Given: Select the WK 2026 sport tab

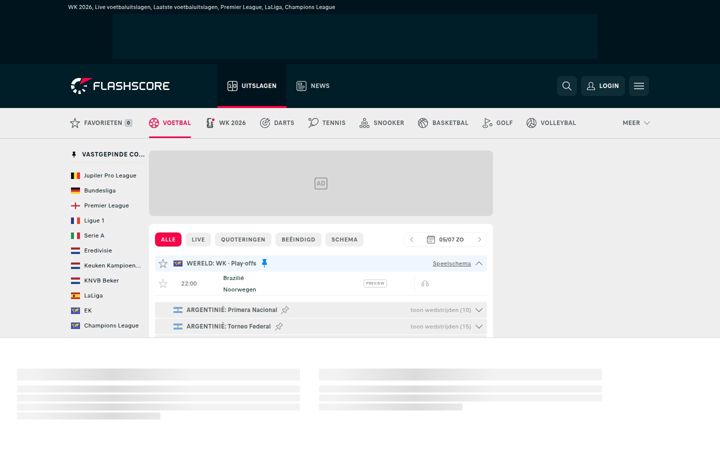Looking at the screenshot, I should 225,123.
